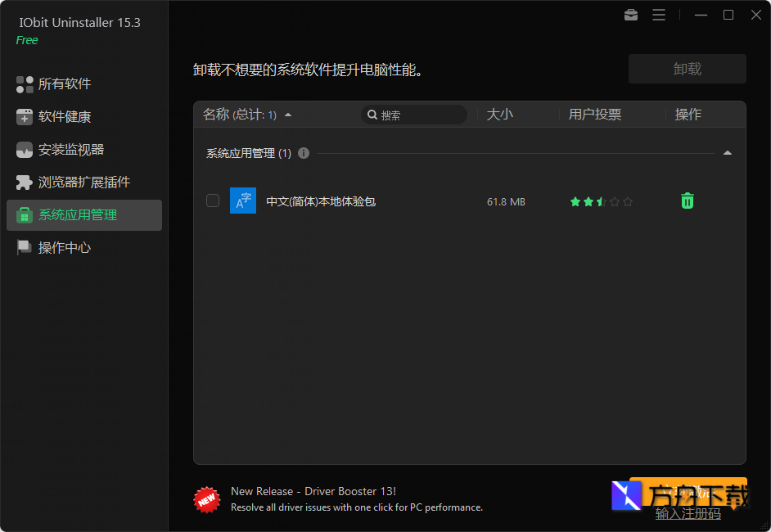The height and width of the screenshot is (532, 771).
Task: Sort by the 大小 column header
Action: point(500,115)
